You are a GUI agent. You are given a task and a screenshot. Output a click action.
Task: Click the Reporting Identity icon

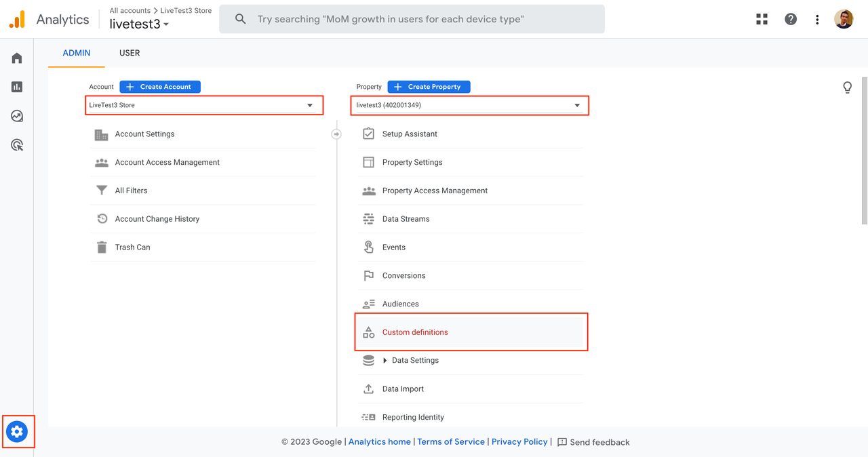coord(369,418)
